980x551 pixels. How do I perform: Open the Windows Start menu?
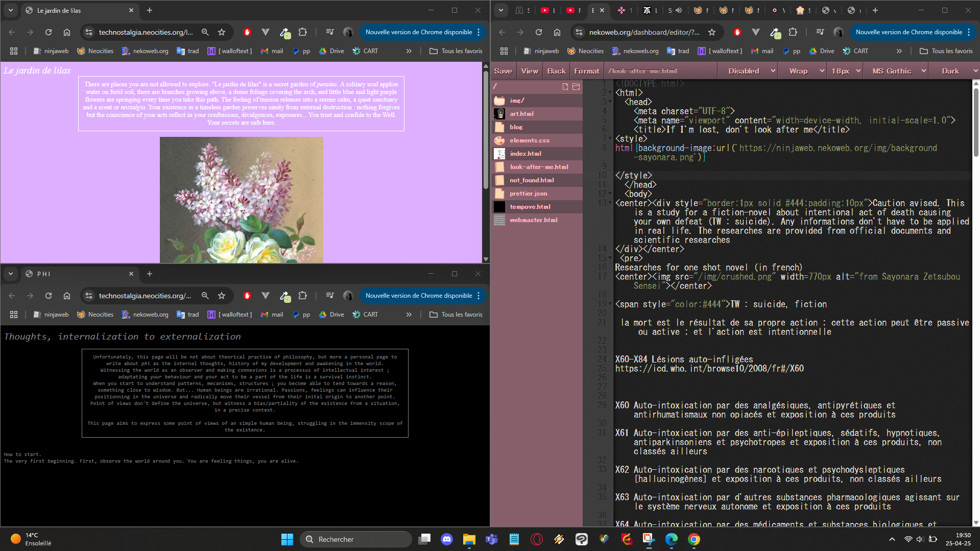click(x=288, y=539)
